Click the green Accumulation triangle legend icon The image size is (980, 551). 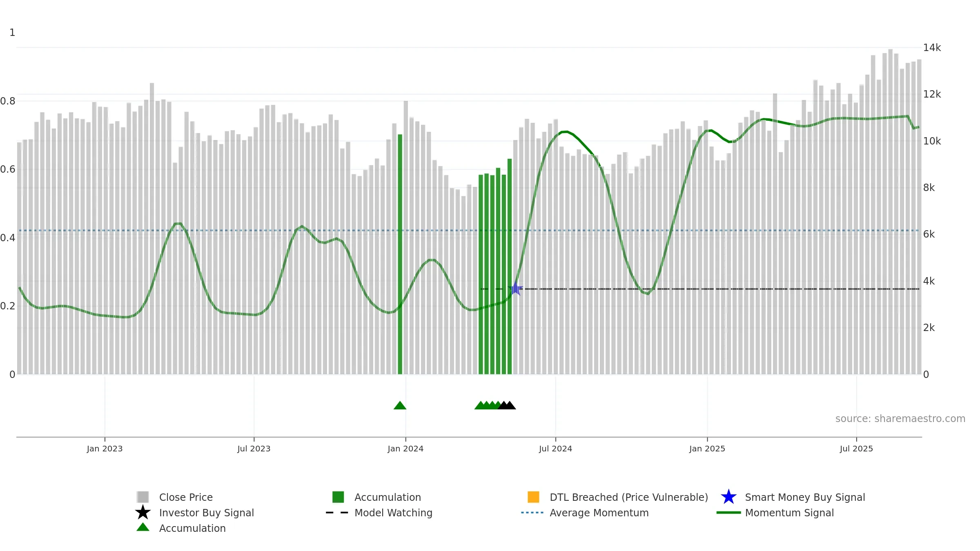click(x=143, y=527)
